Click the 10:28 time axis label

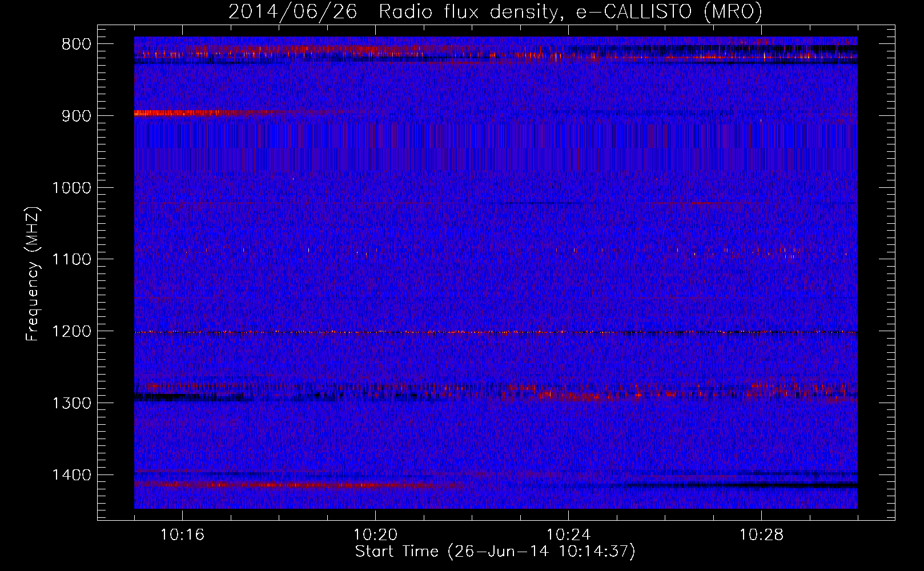(x=761, y=534)
